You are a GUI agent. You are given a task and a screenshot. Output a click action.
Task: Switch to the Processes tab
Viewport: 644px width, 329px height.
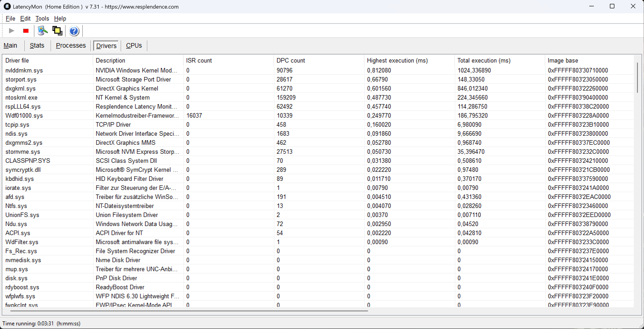pyautogui.click(x=71, y=45)
